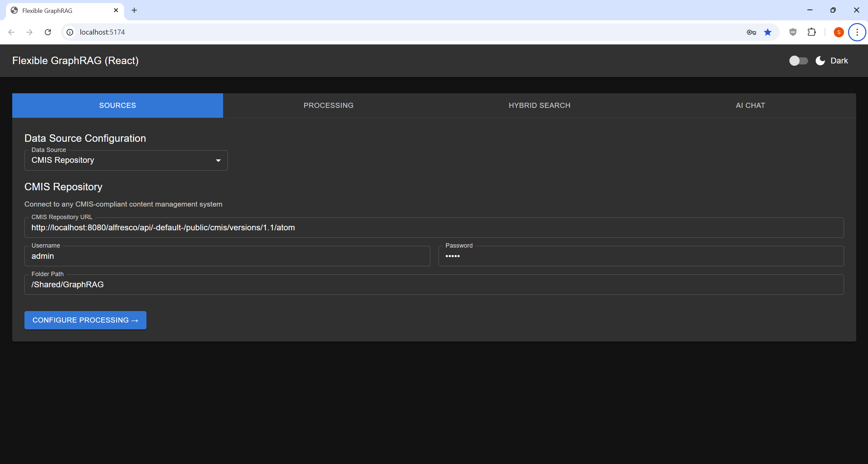This screenshot has height=464, width=868.
Task: Click the CONFIGURE PROCESSING button
Action: pos(85,320)
